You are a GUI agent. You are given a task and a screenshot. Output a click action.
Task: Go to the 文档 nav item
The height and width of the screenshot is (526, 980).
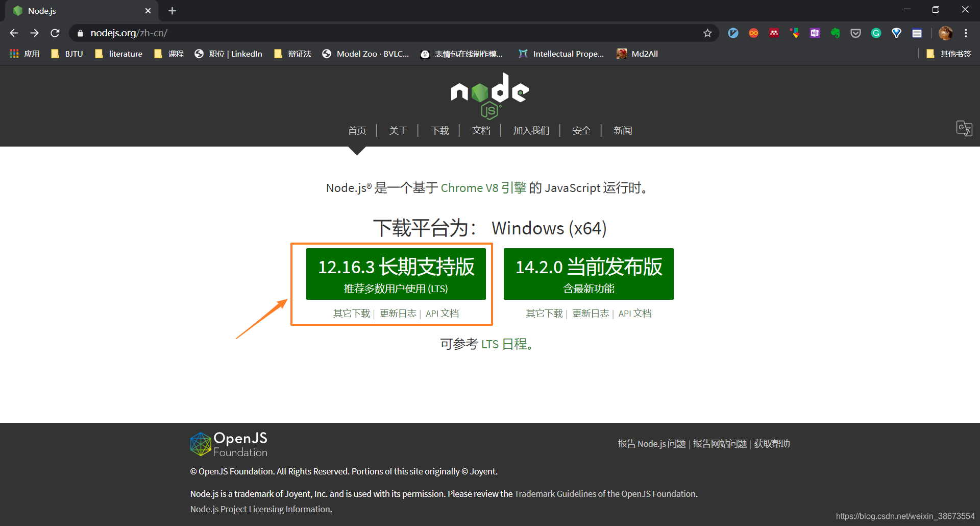481,131
